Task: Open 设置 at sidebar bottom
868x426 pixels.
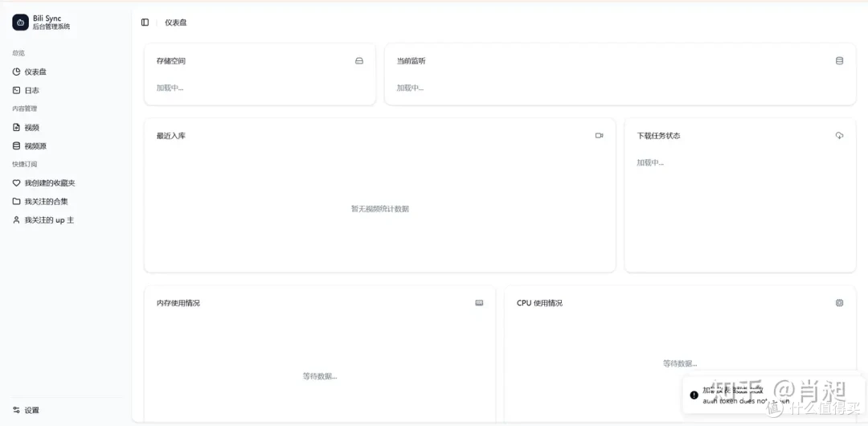Action: pos(65,411)
